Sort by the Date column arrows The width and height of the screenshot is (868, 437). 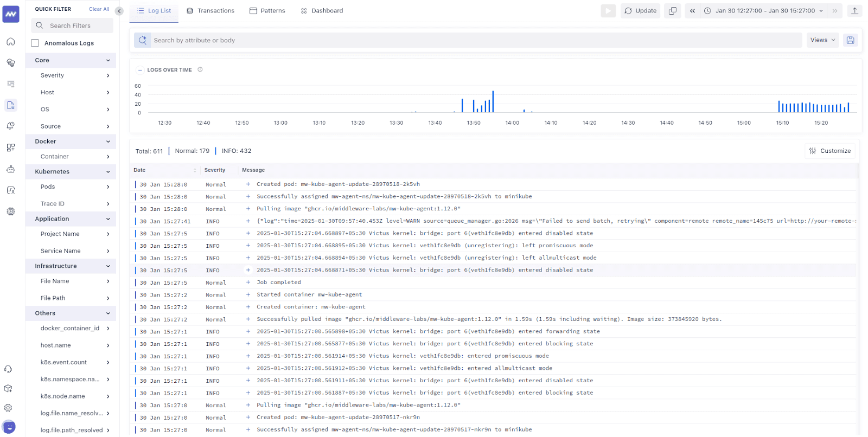[x=195, y=170]
